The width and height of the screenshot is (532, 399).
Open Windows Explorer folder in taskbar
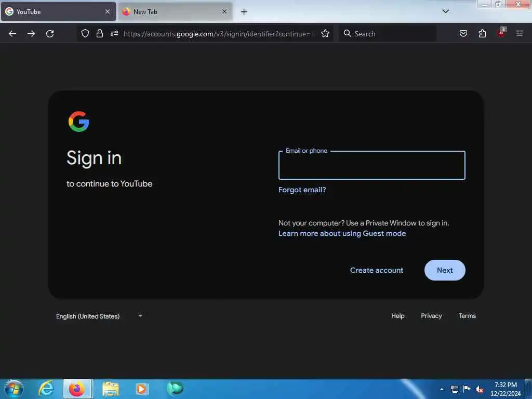click(110, 389)
